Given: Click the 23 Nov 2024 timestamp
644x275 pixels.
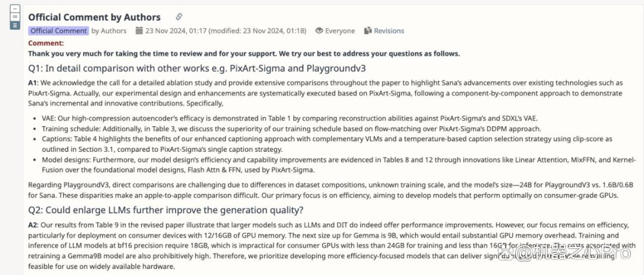Looking at the screenshot, I should pos(225,31).
